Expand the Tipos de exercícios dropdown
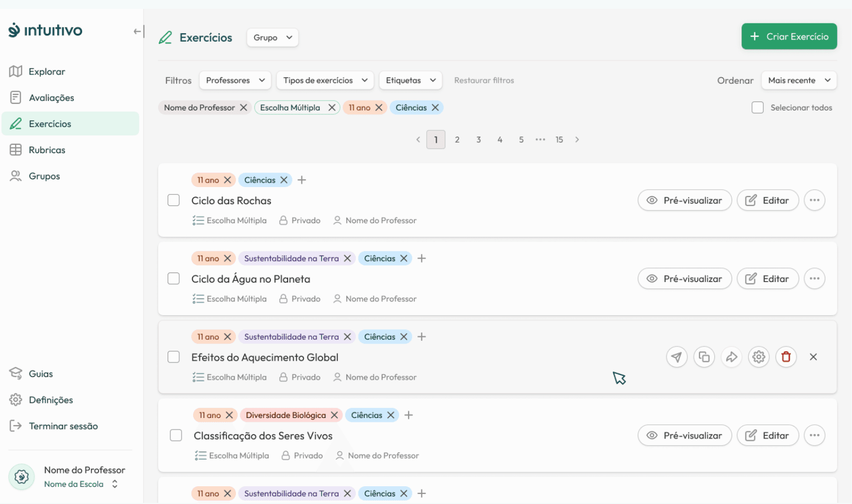Screen dimensions: 852x504 click(325, 80)
